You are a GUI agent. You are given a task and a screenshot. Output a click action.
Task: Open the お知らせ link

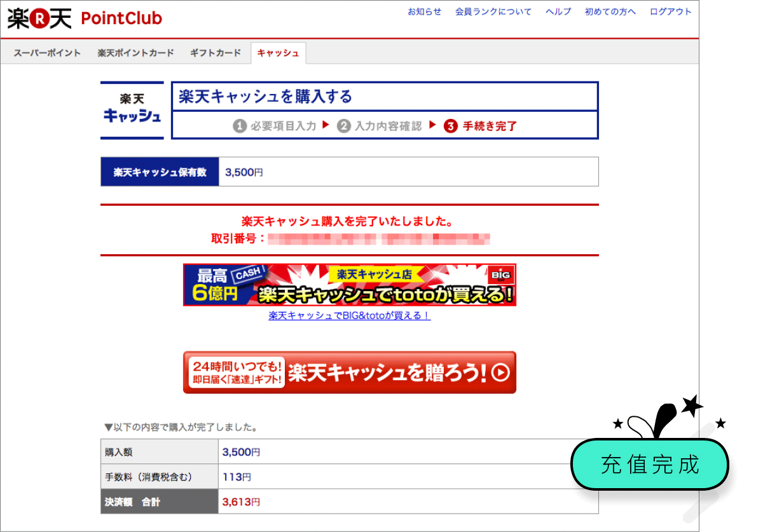[424, 12]
